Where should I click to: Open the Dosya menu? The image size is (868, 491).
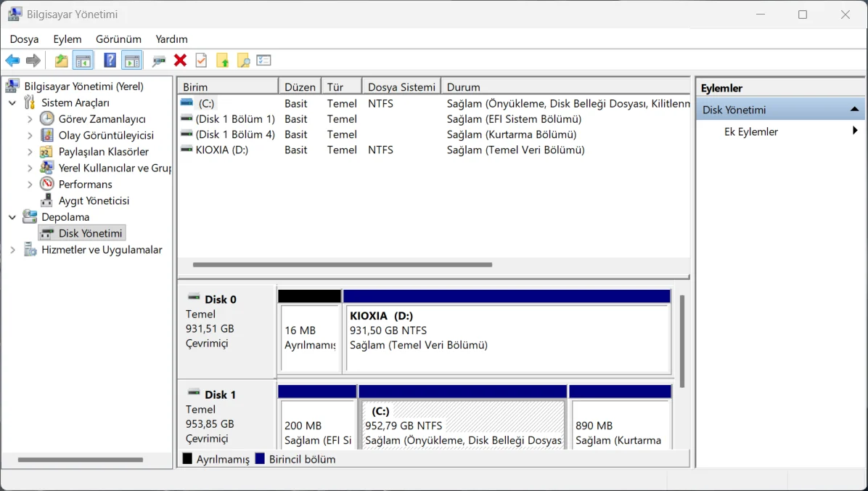(25, 38)
